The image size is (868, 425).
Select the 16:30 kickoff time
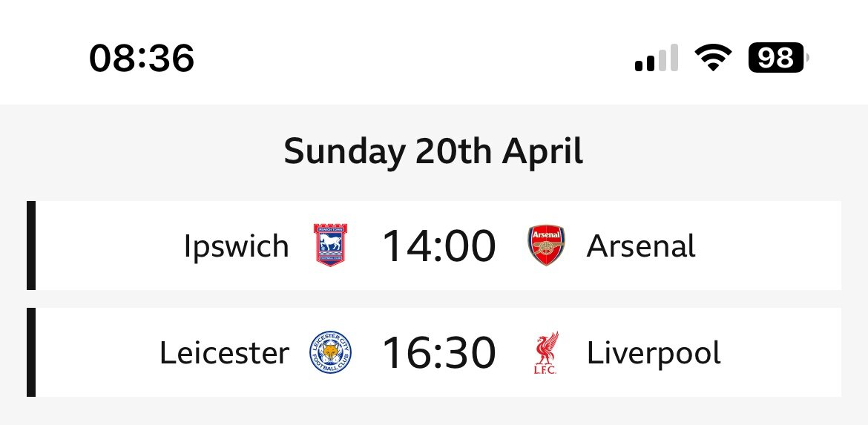tap(438, 353)
